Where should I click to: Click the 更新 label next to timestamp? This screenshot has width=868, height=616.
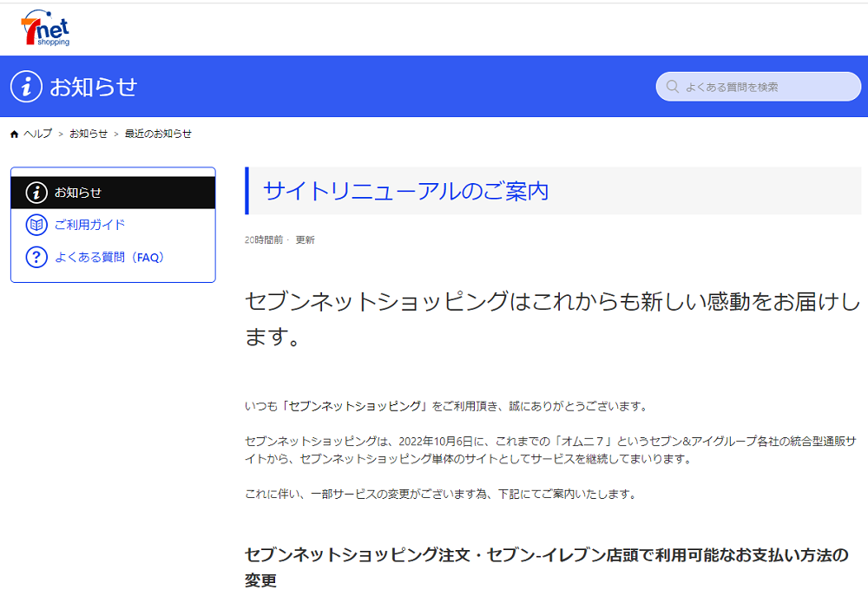coord(305,239)
